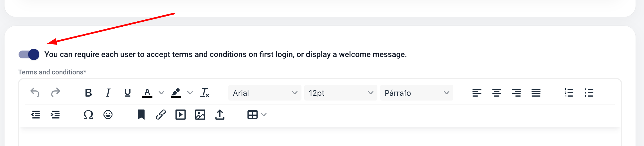Insert a special character (omega)
Viewport: 644px width, 146px height.
88,115
